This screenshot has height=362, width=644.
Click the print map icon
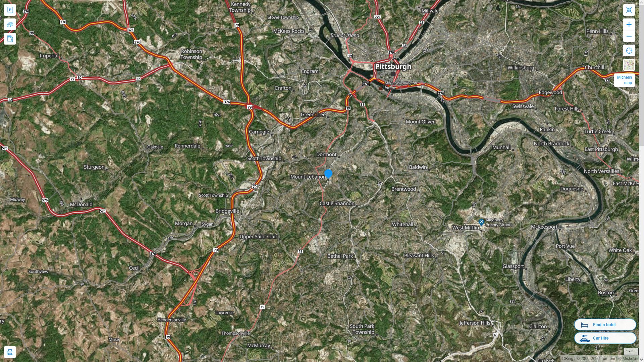10,352
